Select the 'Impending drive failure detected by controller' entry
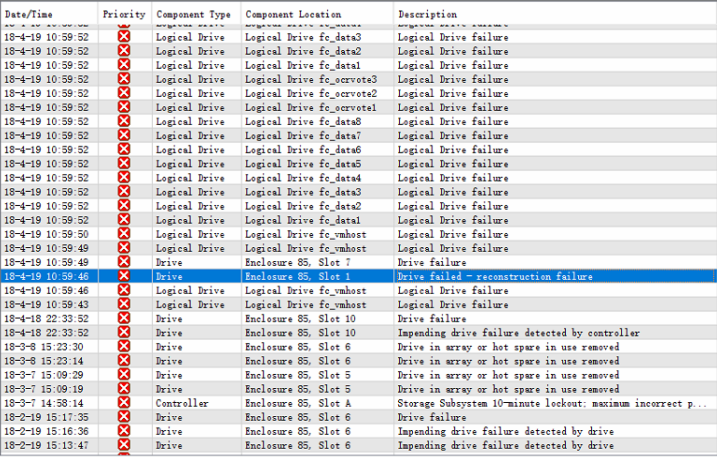718x457 pixels. pyautogui.click(x=518, y=332)
